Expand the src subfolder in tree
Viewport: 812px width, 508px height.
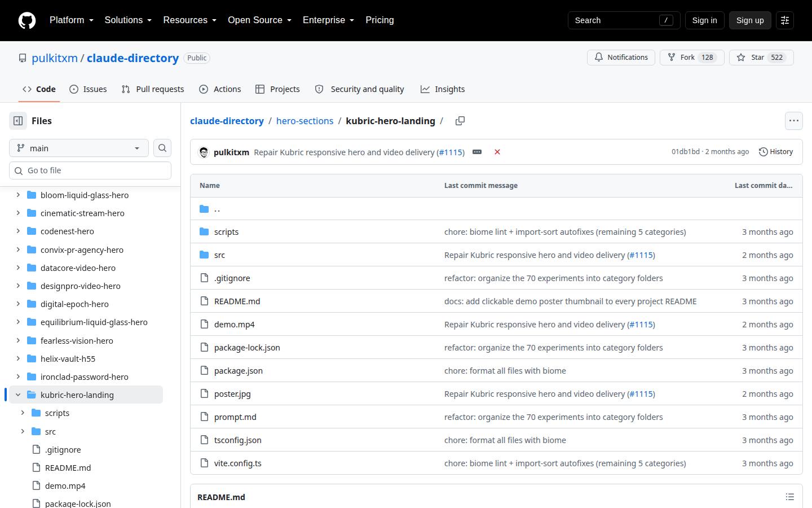pos(23,431)
